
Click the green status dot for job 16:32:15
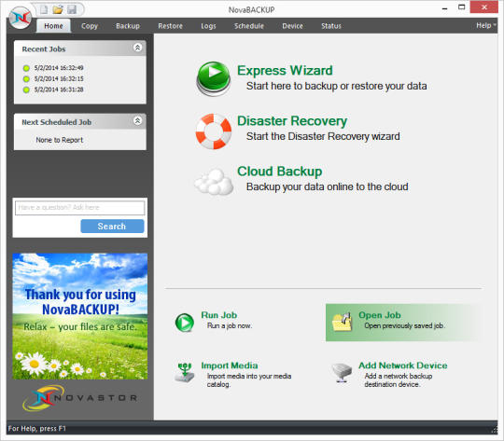[x=26, y=79]
